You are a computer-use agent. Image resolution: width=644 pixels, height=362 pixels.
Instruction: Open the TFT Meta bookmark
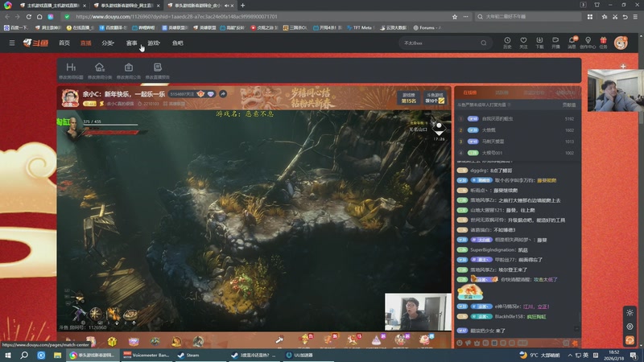click(359, 27)
